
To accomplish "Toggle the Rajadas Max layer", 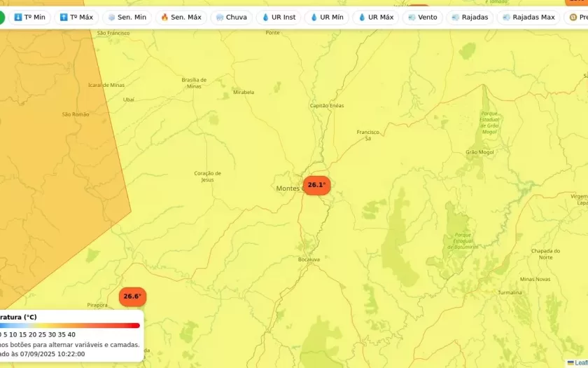I will point(528,17).
